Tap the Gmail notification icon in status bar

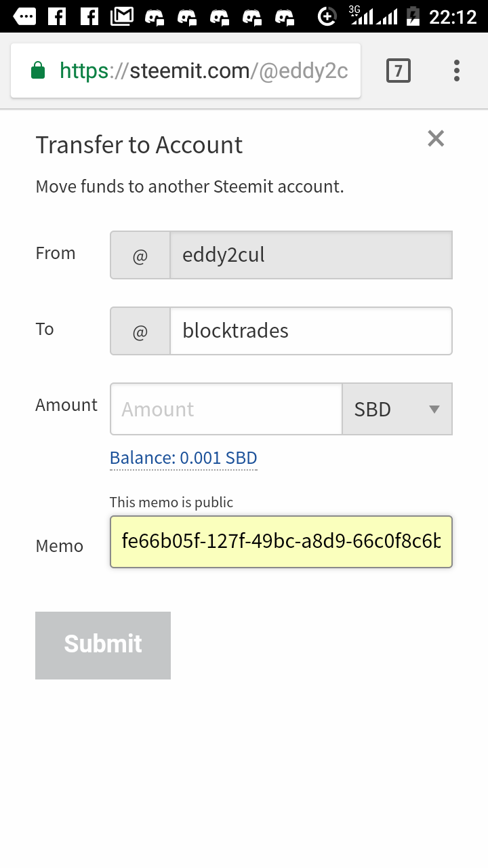pyautogui.click(x=122, y=16)
